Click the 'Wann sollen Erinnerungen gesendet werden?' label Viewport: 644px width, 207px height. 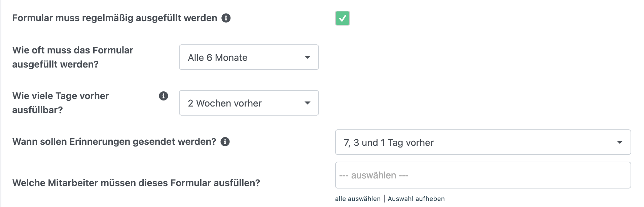pyautogui.click(x=114, y=142)
